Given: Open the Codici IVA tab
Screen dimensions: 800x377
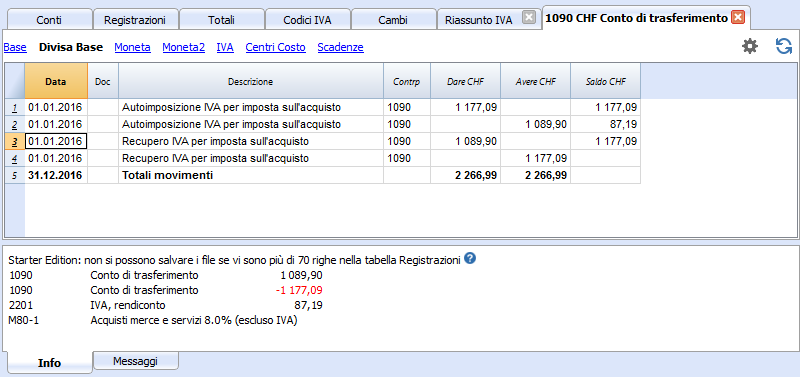Looking at the screenshot, I should 308,20.
